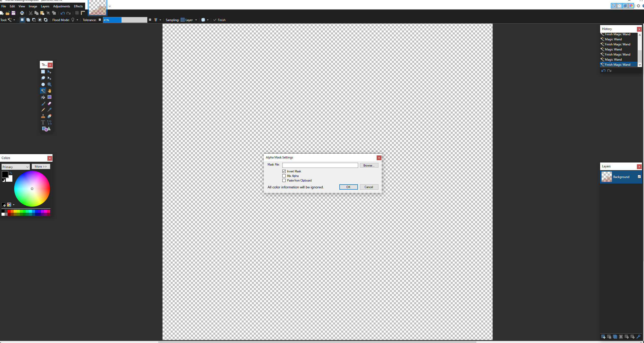The height and width of the screenshot is (343, 644).
Task: Open Layer Properties wrench icon
Action: pos(639,337)
